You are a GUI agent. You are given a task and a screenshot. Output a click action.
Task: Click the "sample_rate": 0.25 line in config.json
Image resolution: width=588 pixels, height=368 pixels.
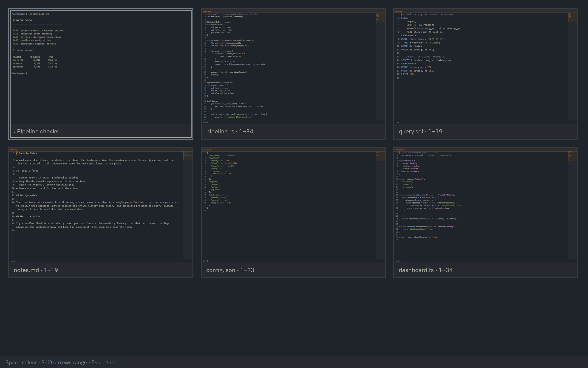(221, 203)
